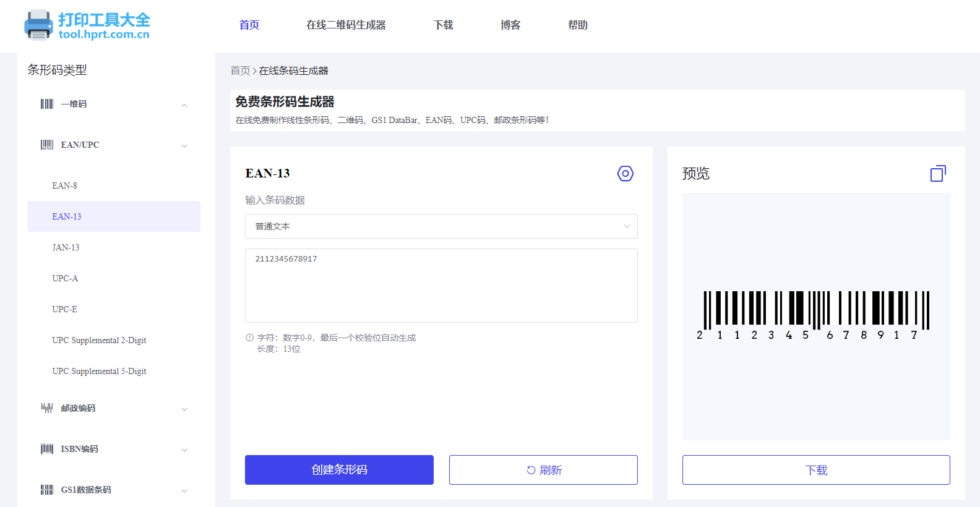Click the 邮政编码 postal barcode icon
The height and width of the screenshot is (507, 980).
[47, 408]
